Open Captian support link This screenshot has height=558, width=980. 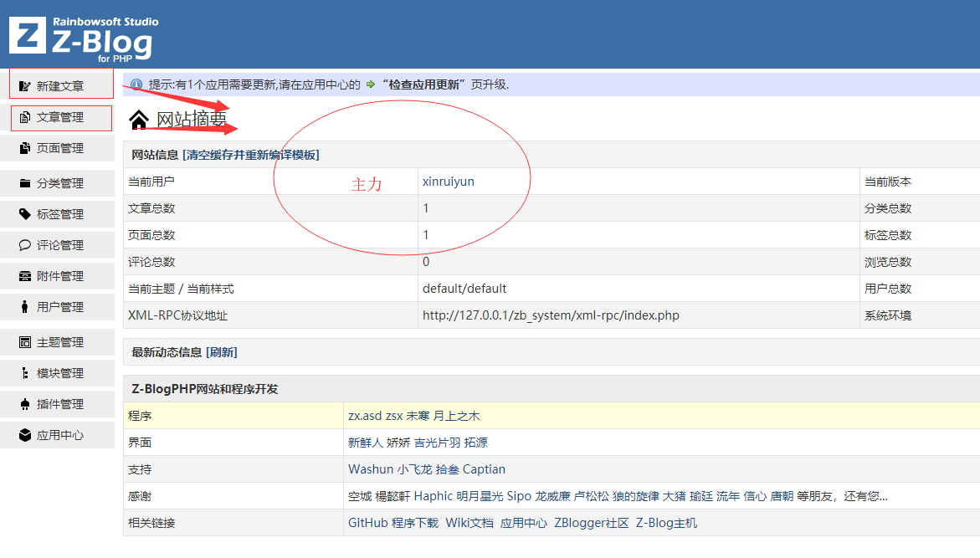point(484,469)
